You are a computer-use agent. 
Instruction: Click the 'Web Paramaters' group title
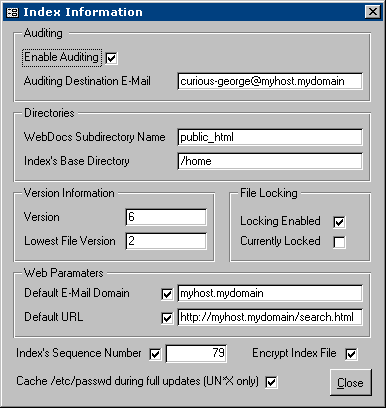coord(64,273)
